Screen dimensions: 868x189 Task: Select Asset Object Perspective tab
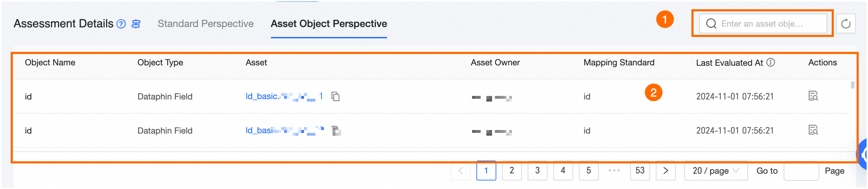329,24
